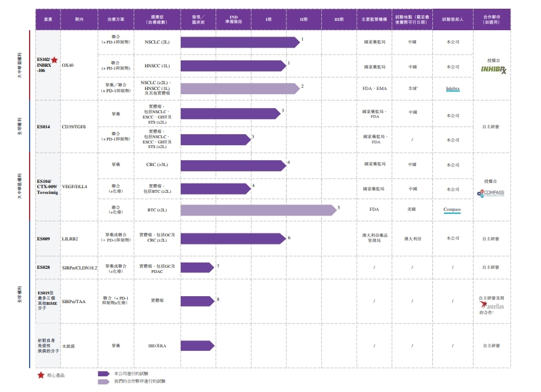Select the 合作夥伴 column header
The height and width of the screenshot is (392, 541).
492,19
